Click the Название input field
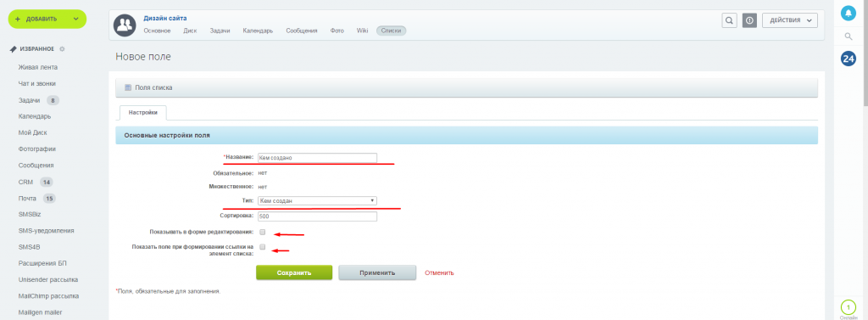Image resolution: width=868 pixels, height=320 pixels. pos(317,158)
